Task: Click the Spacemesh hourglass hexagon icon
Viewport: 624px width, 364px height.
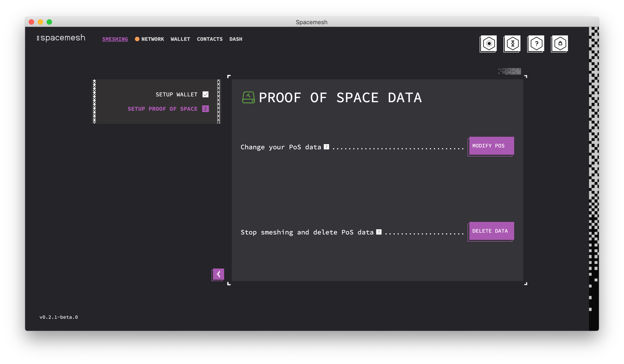Action: click(x=513, y=43)
